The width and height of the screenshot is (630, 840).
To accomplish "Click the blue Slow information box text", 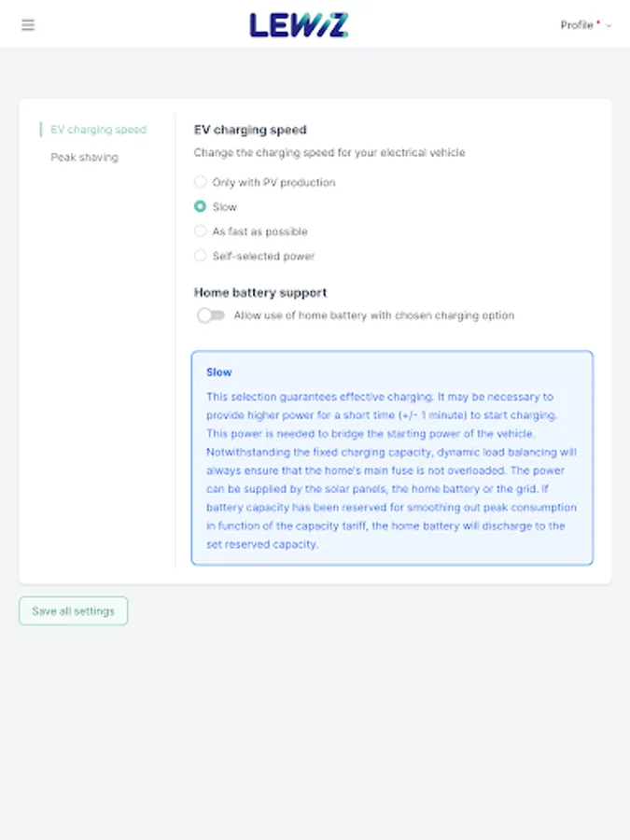I will (x=391, y=470).
